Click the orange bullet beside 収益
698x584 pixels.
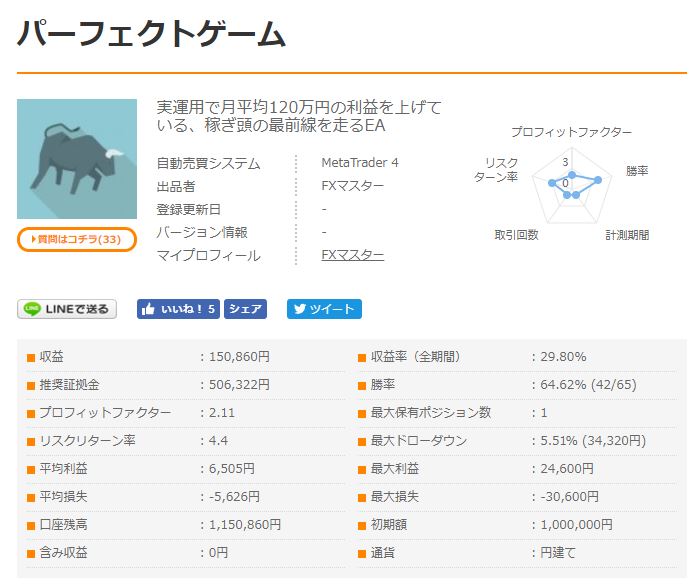(x=31, y=357)
